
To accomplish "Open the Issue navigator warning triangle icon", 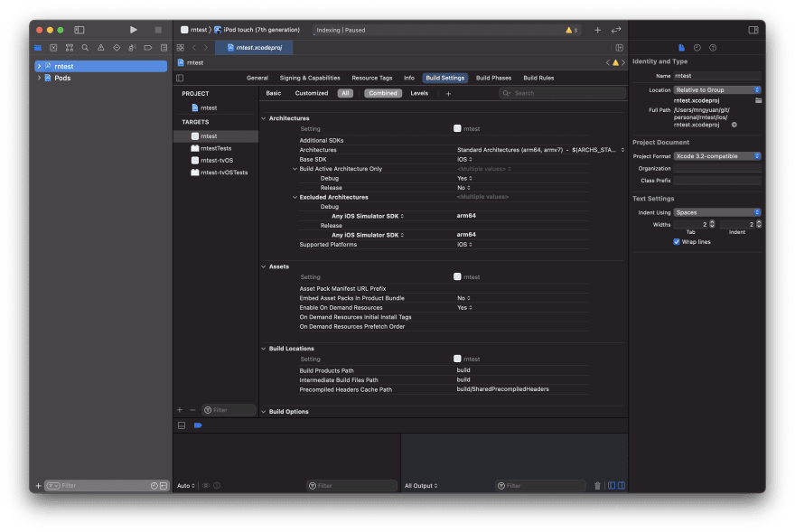I will coord(100,48).
